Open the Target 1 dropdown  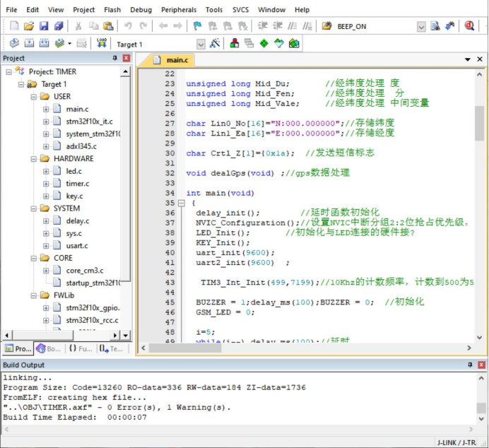[x=201, y=45]
